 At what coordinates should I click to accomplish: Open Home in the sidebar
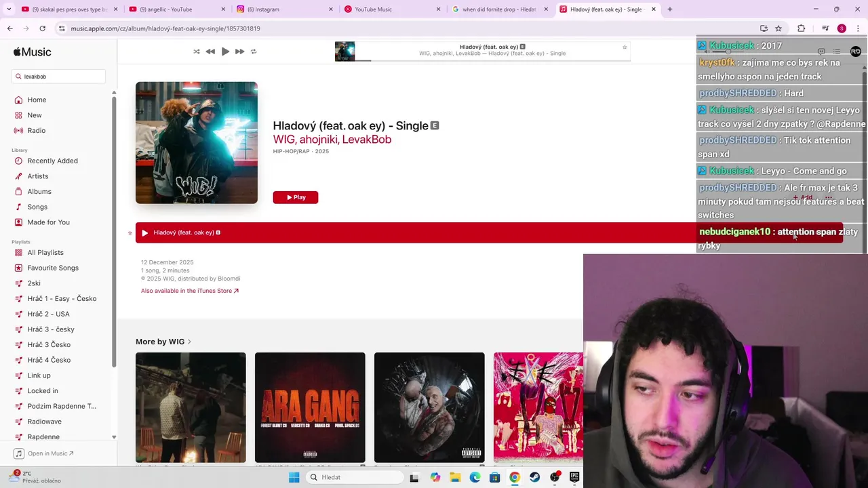37,100
